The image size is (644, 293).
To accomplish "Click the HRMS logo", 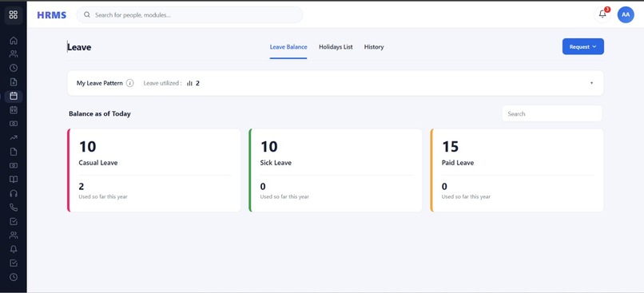I will [52, 15].
